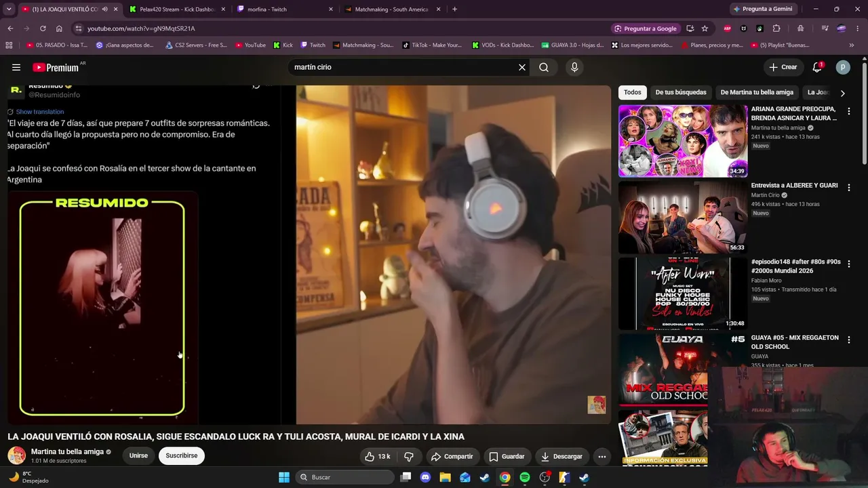The height and width of the screenshot is (488, 868).
Task: Open the account avatar menu
Action: [843, 67]
